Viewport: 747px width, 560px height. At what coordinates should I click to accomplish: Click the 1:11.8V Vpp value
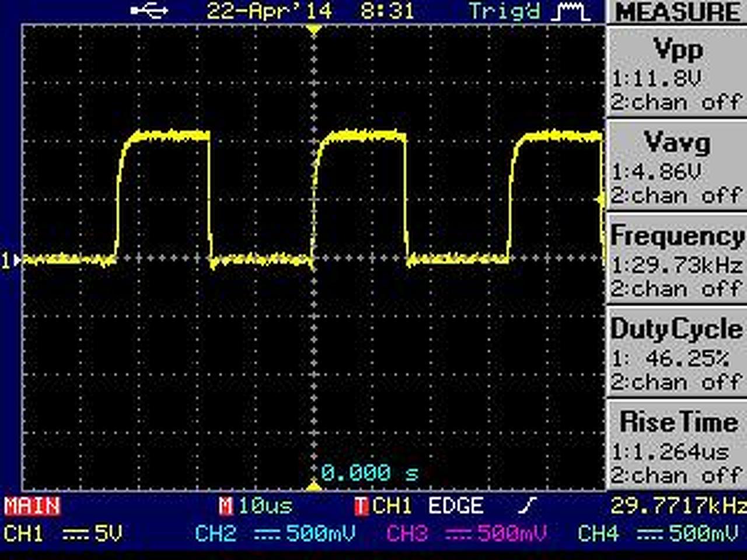tap(656, 78)
